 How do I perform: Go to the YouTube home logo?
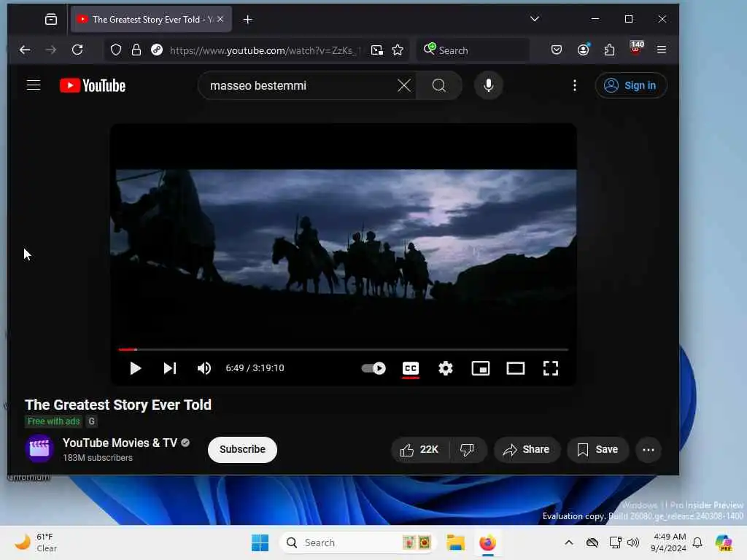[93, 86]
